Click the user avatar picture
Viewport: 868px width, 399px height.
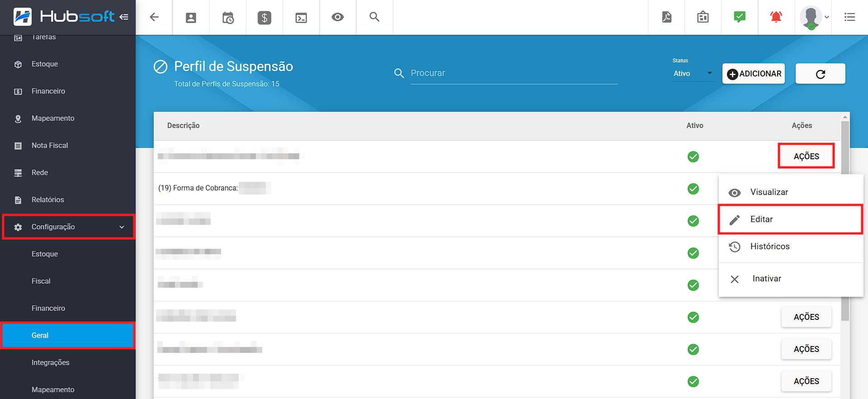(x=811, y=17)
